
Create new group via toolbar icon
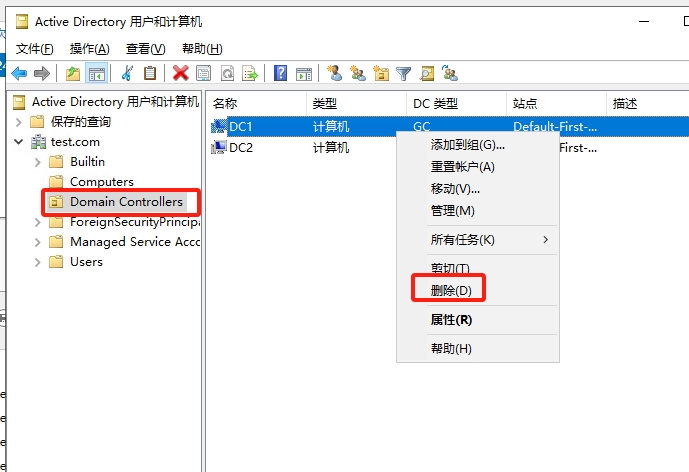(358, 73)
